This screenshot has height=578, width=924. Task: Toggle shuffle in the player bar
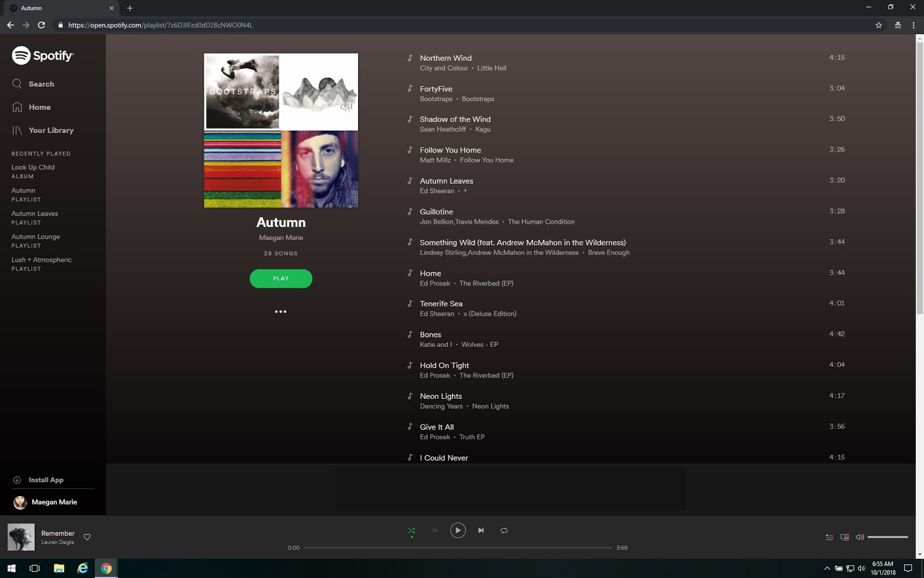tap(412, 531)
